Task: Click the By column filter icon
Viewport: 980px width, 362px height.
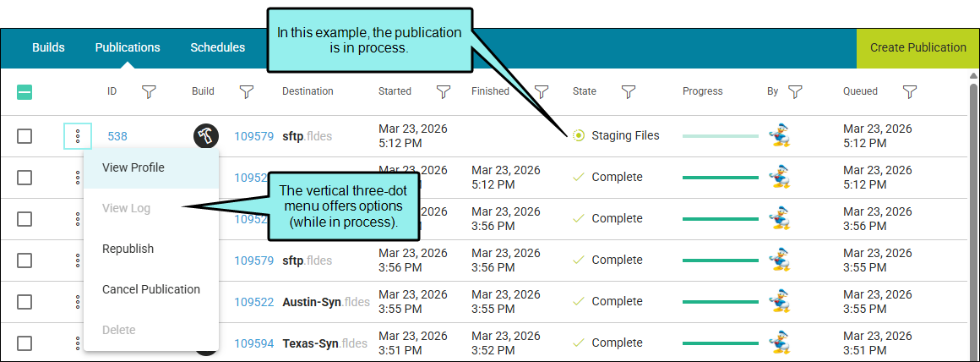Action: pos(795,91)
